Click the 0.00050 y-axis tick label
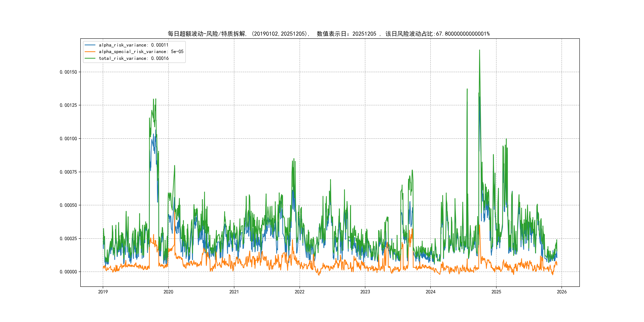Image resolution: width=644 pixels, height=322 pixels. [x=68, y=205]
